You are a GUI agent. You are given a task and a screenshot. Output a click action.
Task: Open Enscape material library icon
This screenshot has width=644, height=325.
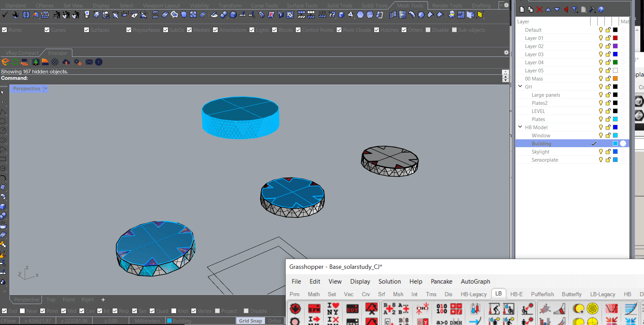click(45, 62)
